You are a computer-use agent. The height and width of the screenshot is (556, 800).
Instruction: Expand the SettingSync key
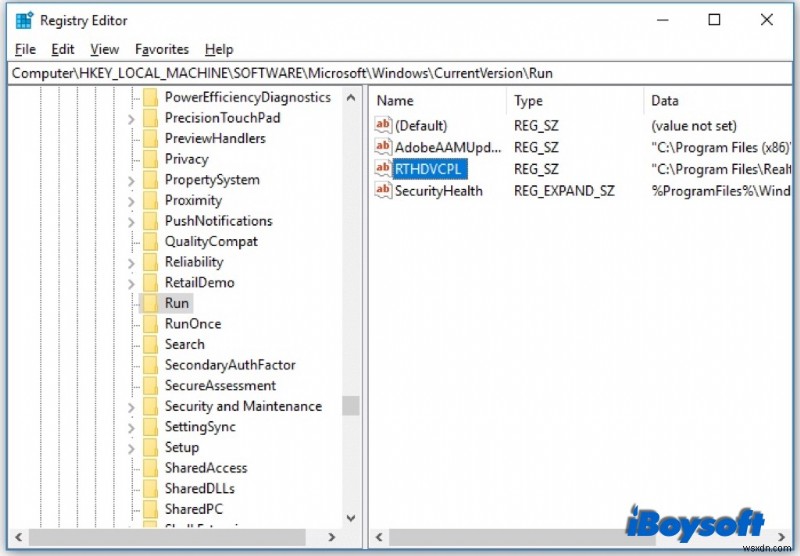[x=131, y=427]
